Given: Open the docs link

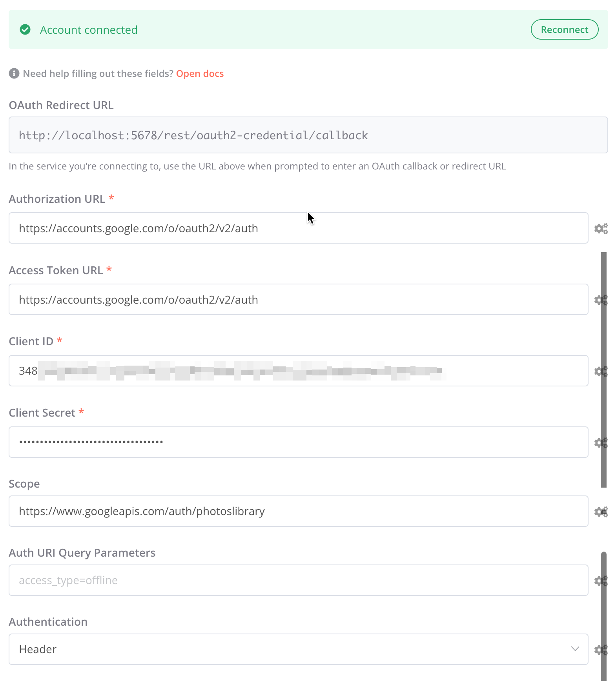Looking at the screenshot, I should click(x=200, y=74).
